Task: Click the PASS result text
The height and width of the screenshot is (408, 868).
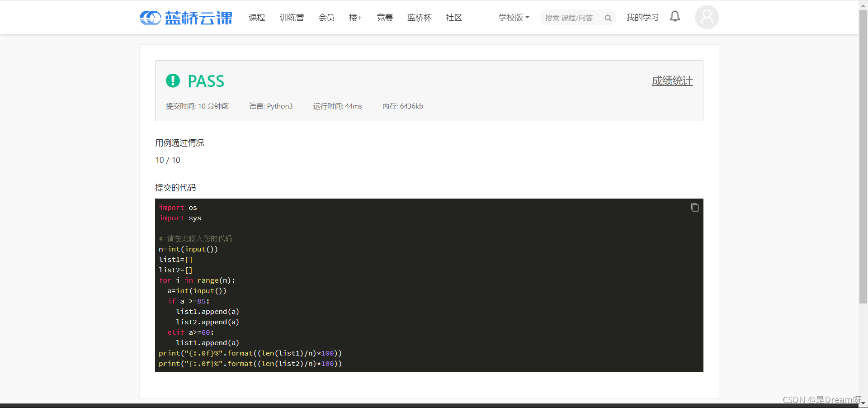Action: (206, 81)
